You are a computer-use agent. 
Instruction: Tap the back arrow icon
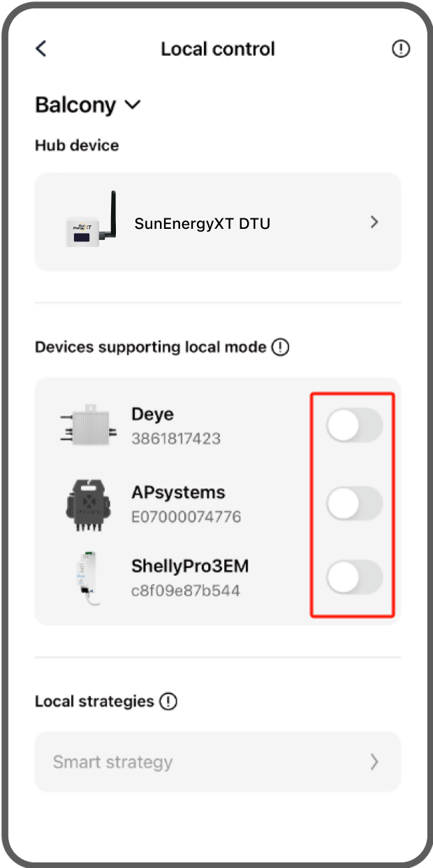coord(41,49)
